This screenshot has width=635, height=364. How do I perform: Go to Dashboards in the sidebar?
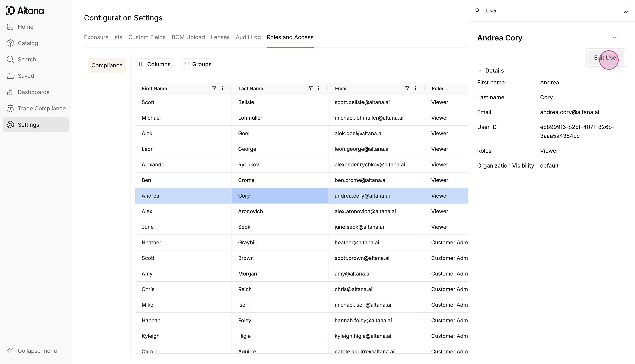point(33,92)
